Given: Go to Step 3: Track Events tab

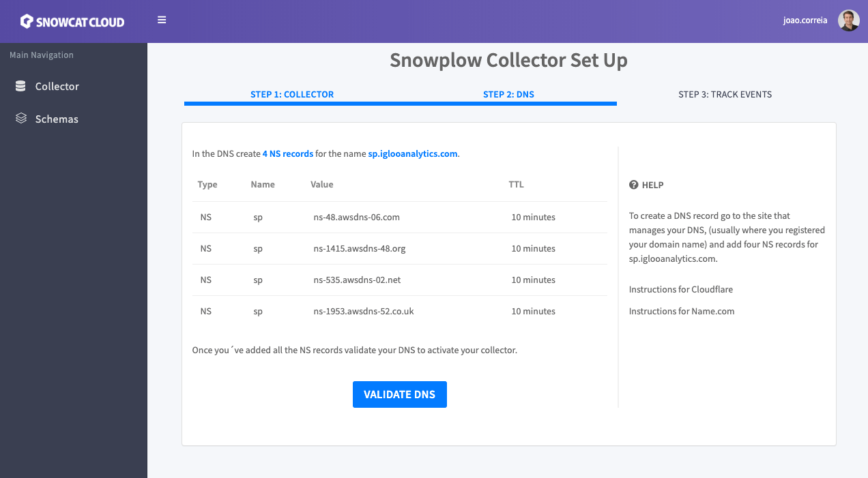Looking at the screenshot, I should click(725, 94).
